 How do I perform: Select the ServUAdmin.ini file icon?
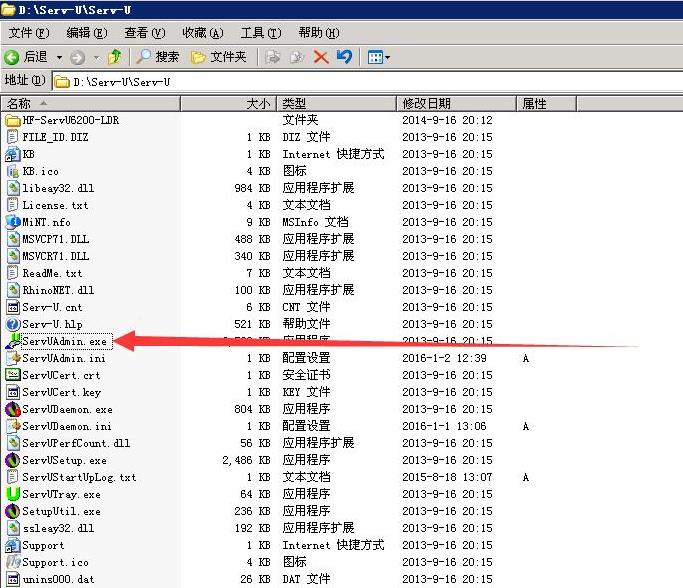(x=13, y=358)
